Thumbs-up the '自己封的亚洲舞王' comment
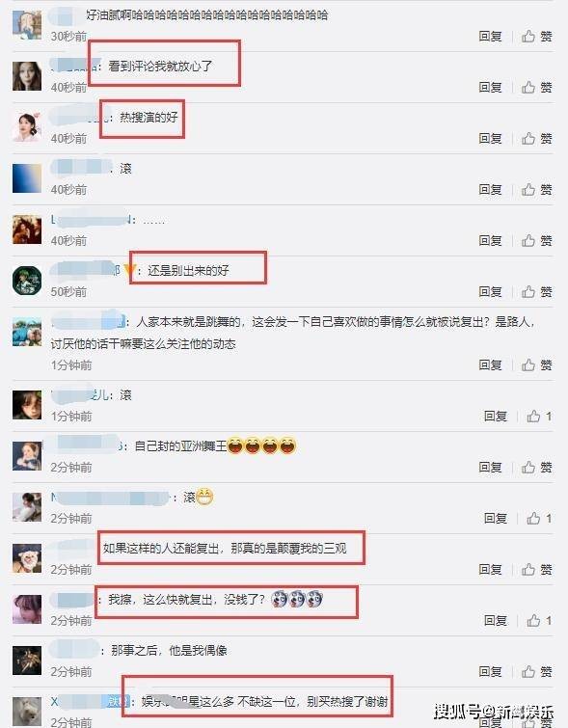568x728 pixels. 536,467
